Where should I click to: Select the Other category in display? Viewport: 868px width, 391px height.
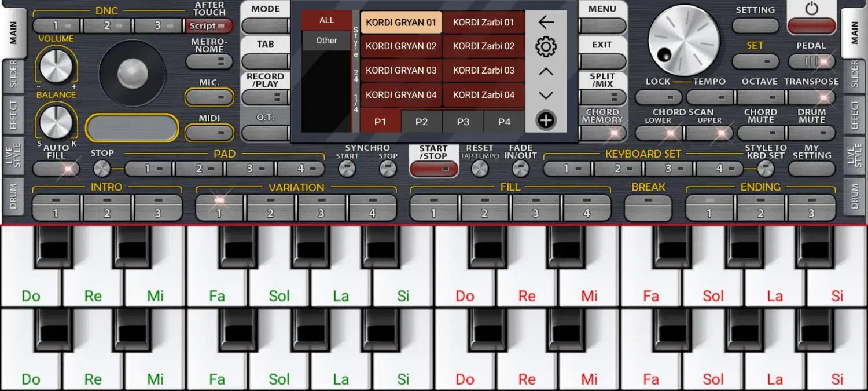point(326,41)
